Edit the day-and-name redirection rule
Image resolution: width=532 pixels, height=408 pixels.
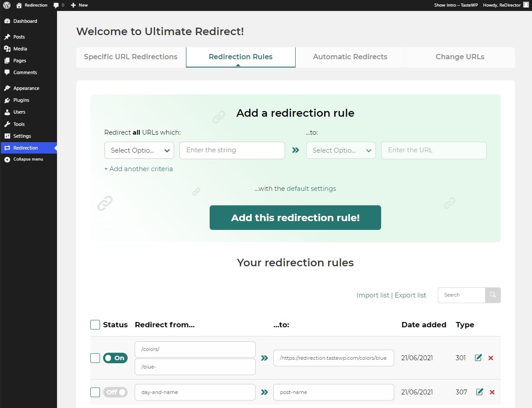[480, 392]
